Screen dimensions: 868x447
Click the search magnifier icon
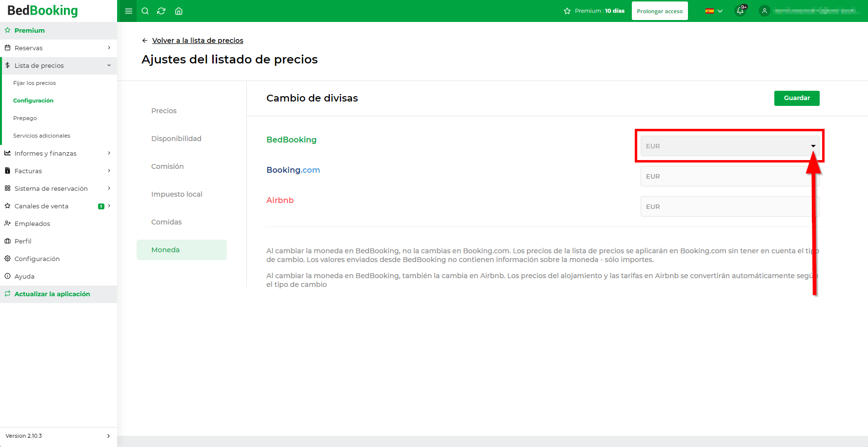[145, 11]
